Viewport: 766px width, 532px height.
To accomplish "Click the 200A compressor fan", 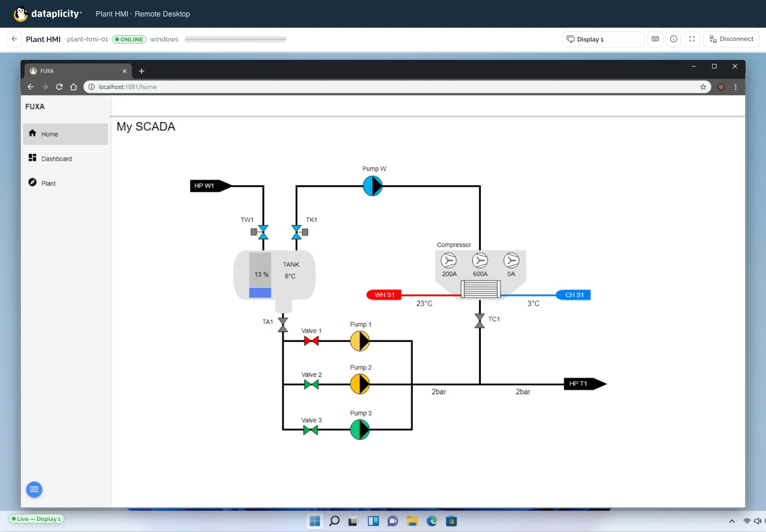I will (x=449, y=260).
